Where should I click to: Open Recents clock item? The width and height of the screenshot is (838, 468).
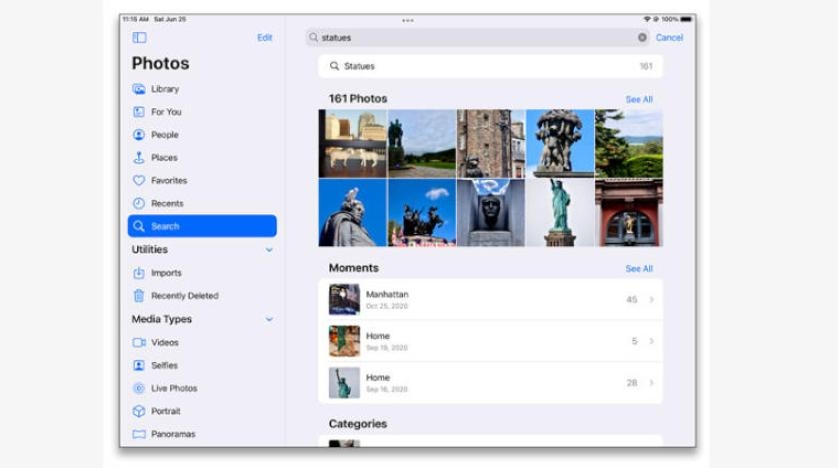pos(139,204)
